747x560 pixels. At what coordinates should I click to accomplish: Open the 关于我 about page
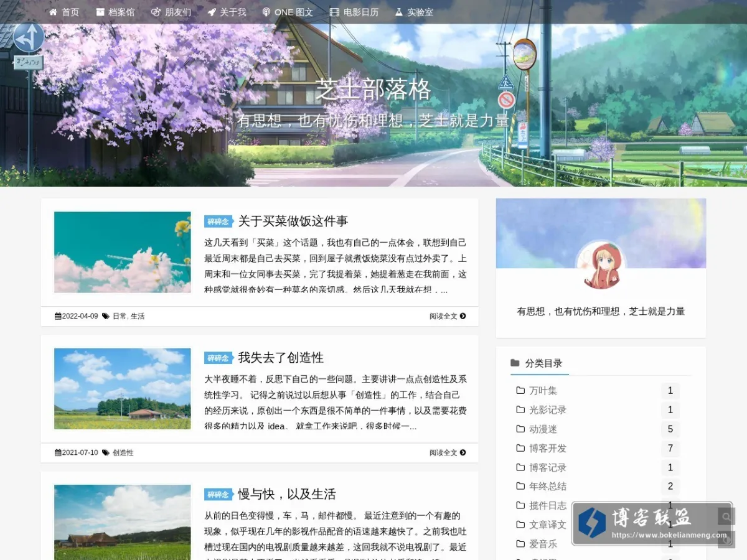point(227,12)
